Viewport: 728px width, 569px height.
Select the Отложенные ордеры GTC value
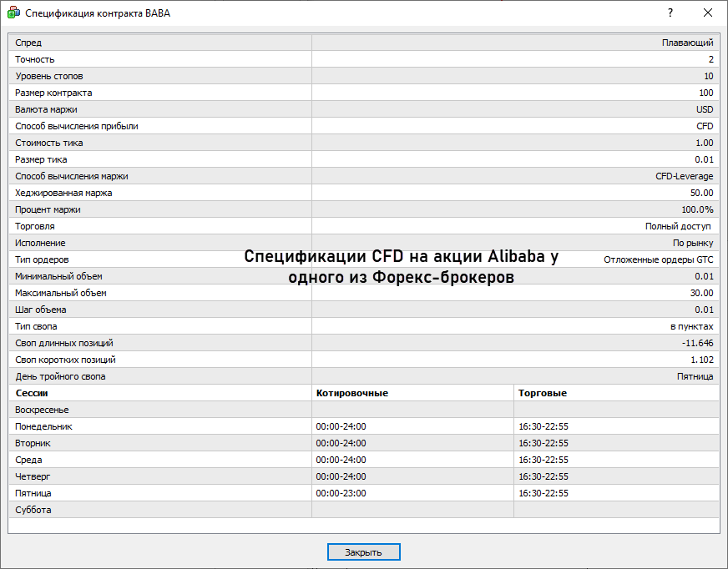click(658, 259)
